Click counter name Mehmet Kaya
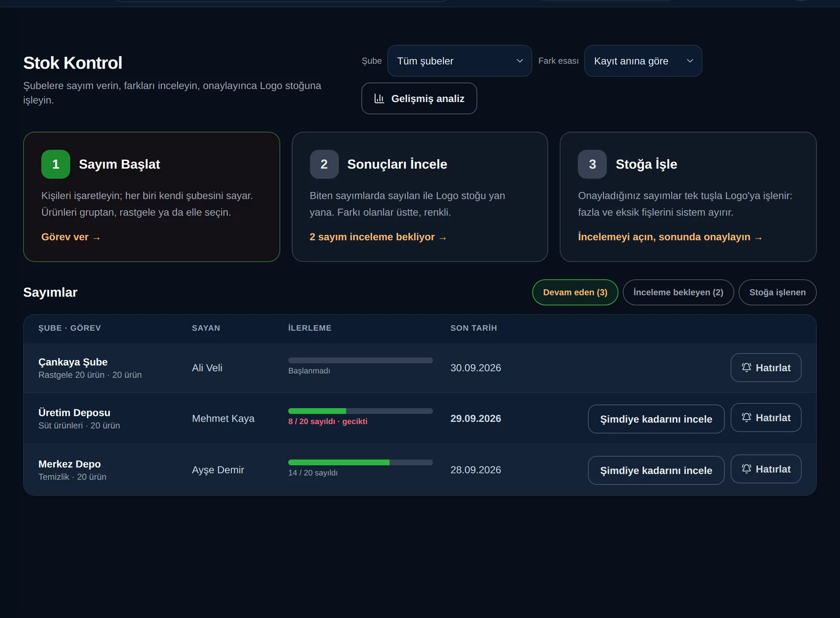 pos(223,419)
